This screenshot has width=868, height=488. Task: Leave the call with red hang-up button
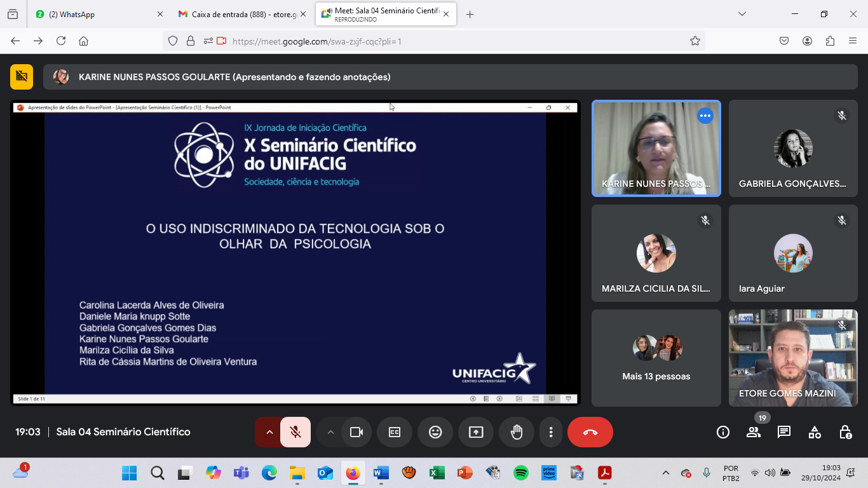coord(590,432)
